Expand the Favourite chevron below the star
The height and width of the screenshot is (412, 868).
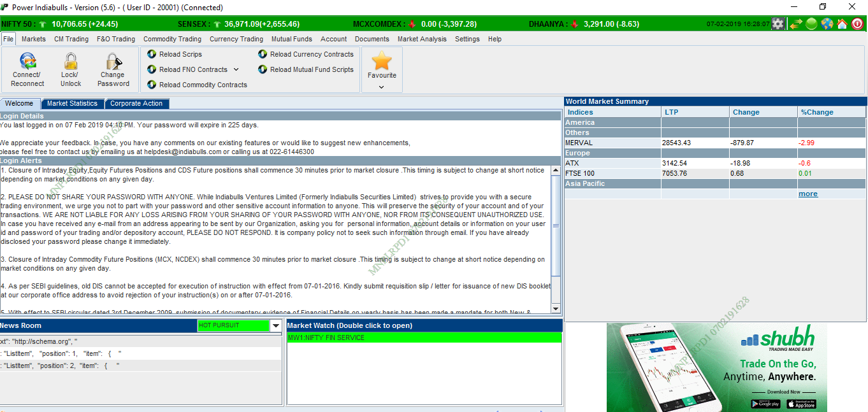click(382, 87)
